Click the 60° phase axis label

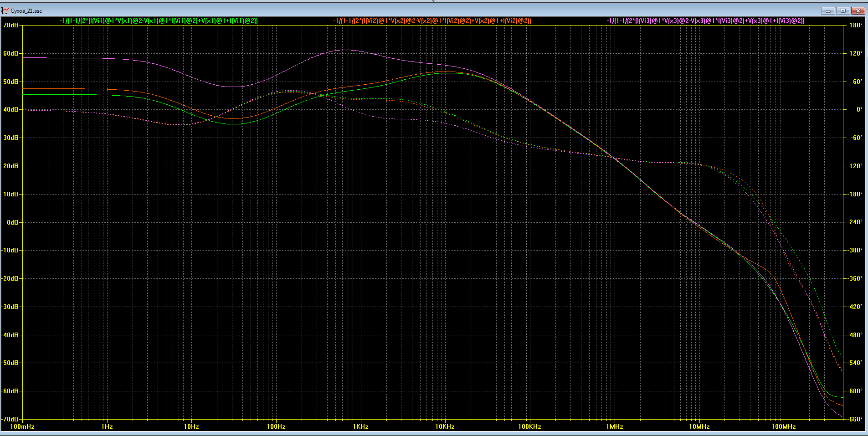pyautogui.click(x=858, y=82)
